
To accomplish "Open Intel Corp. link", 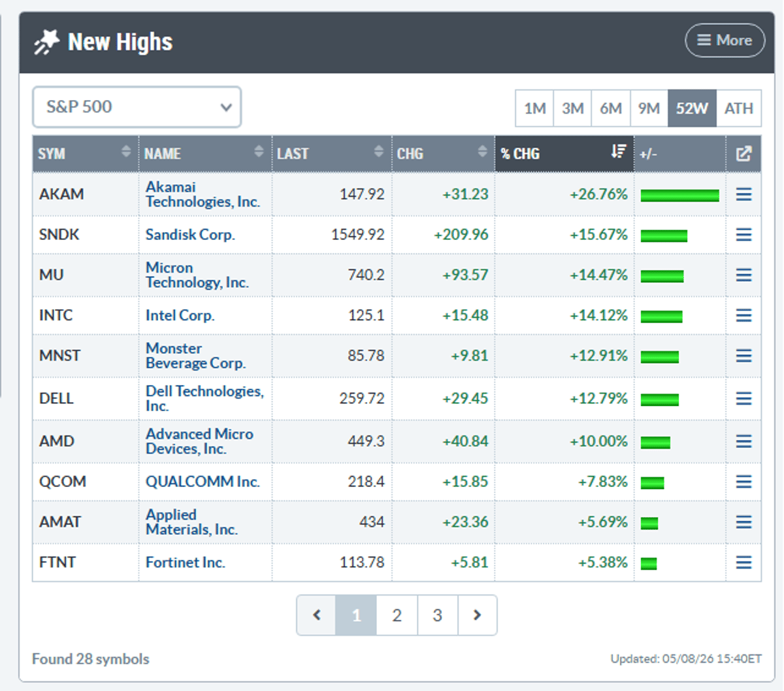I will 180,315.
